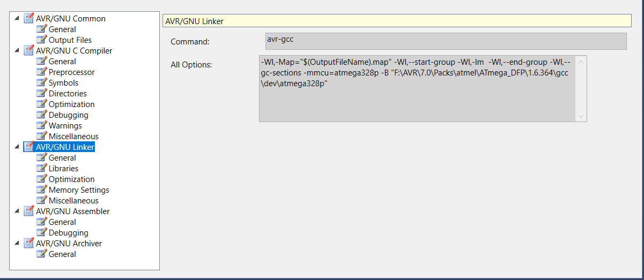This screenshot has width=644, height=280.
Task: Open the Warnings settings
Action: point(65,126)
